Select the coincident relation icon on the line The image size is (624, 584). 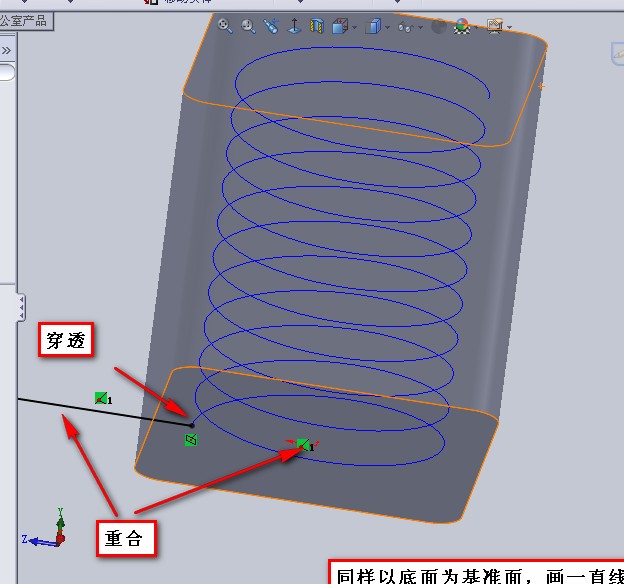click(x=103, y=398)
